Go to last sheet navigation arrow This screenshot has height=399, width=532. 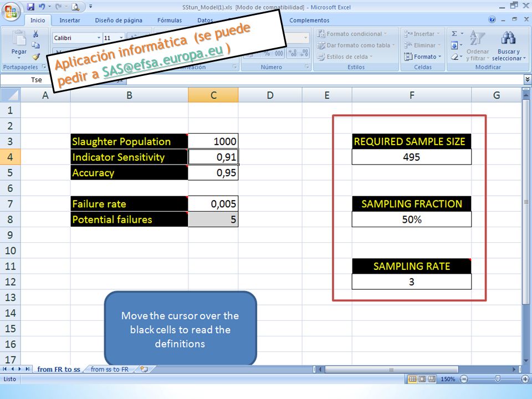(x=27, y=369)
